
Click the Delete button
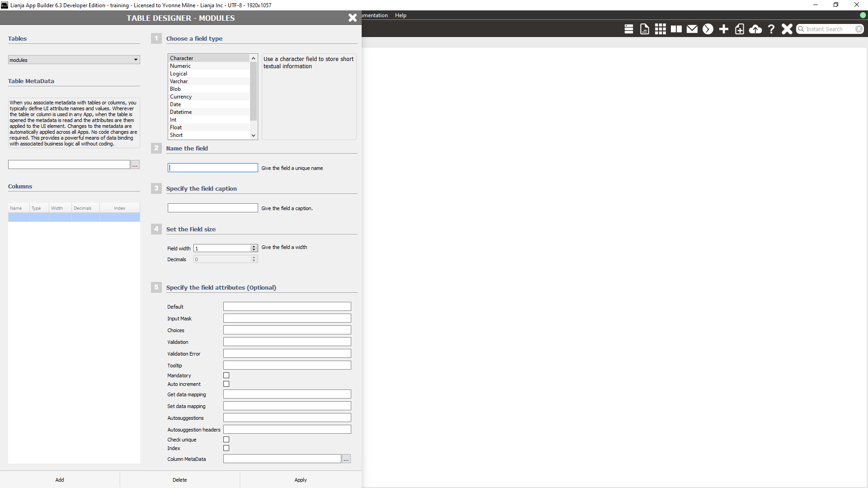click(179, 479)
